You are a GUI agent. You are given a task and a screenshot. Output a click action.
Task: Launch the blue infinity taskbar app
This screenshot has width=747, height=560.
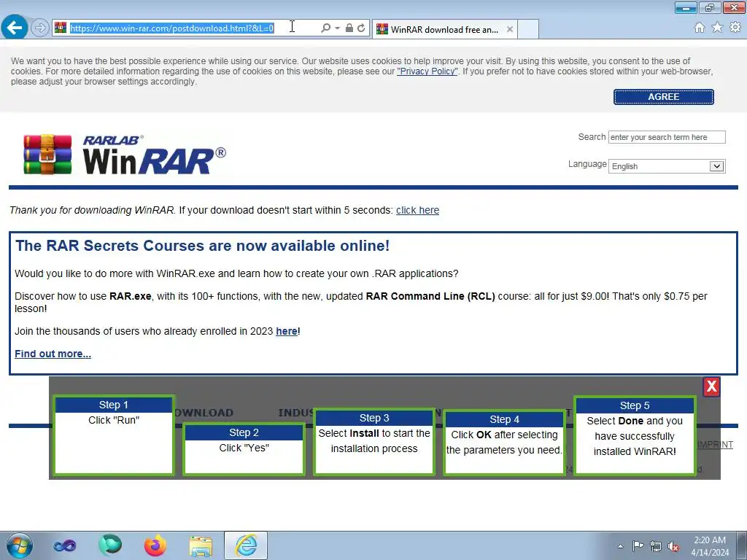(x=64, y=545)
